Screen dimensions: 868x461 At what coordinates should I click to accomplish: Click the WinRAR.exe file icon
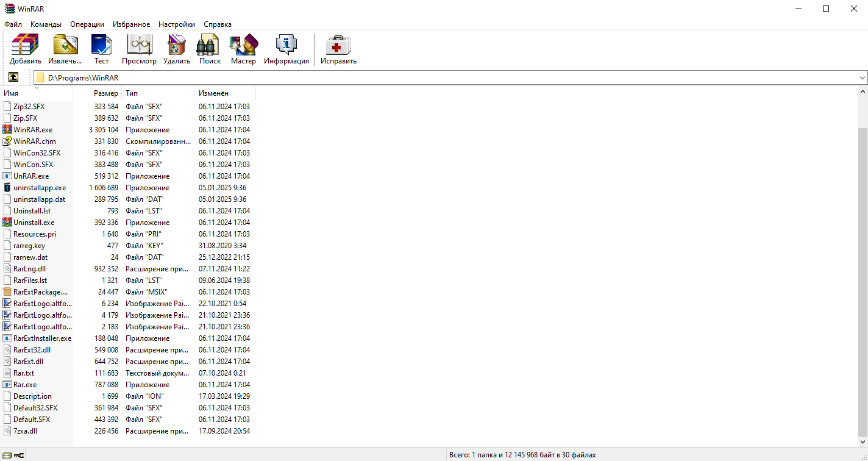7,130
